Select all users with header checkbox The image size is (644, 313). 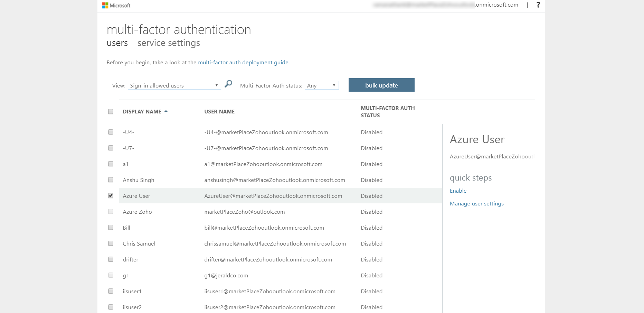pyautogui.click(x=111, y=111)
